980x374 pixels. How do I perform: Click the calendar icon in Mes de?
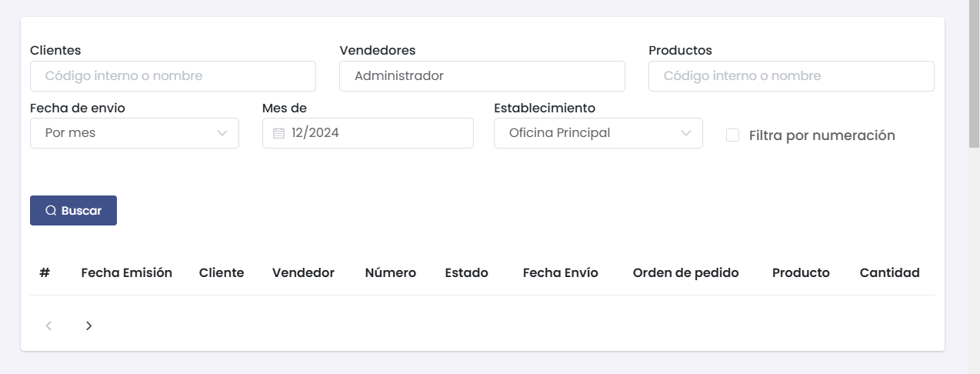pos(278,133)
